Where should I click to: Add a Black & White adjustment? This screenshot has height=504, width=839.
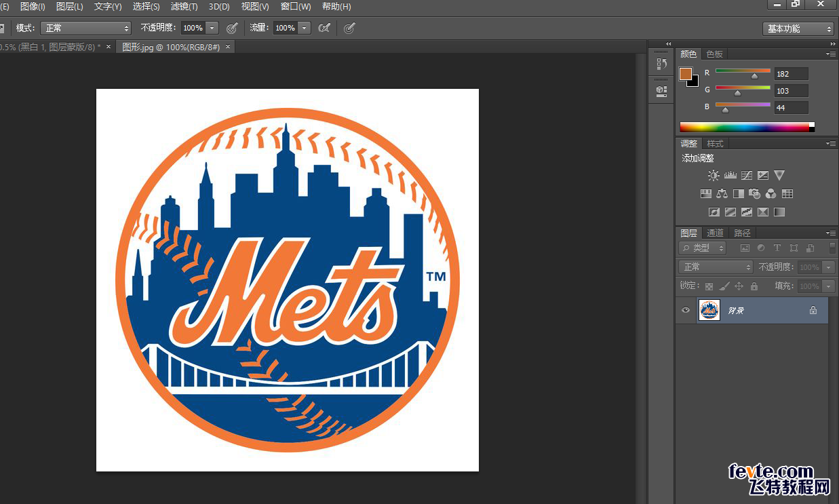[x=738, y=193]
